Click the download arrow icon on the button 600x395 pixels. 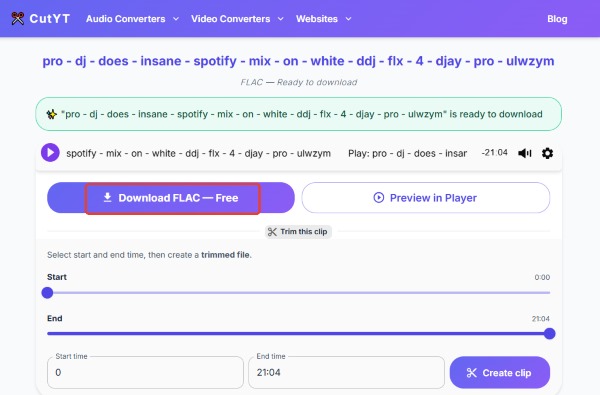(108, 198)
